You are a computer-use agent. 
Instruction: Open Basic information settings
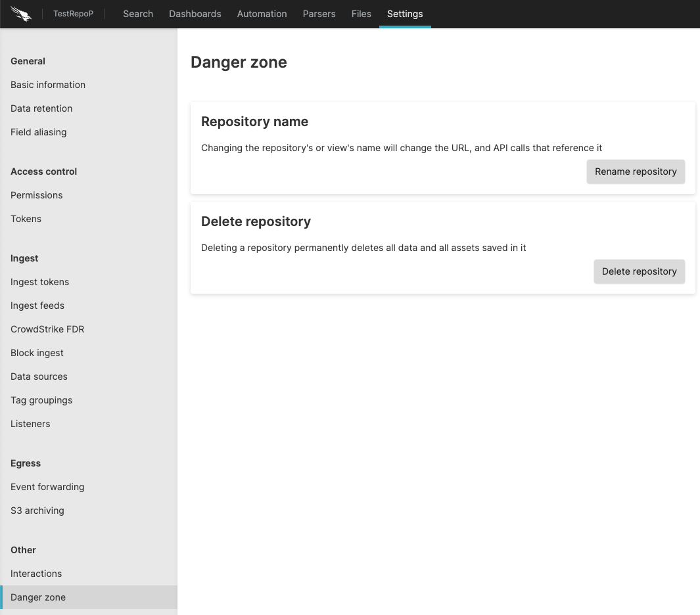(x=48, y=85)
